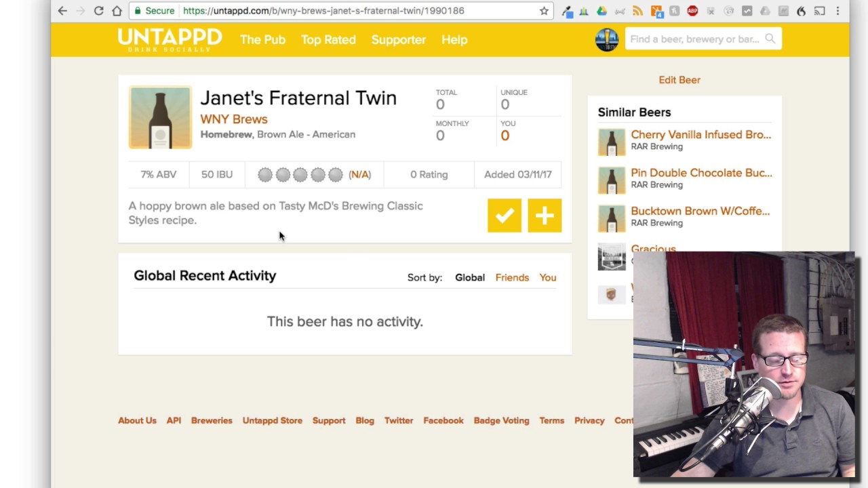Open Bucktown Brown W/Coffe... link
Screen dimensions: 868x488
click(x=701, y=211)
